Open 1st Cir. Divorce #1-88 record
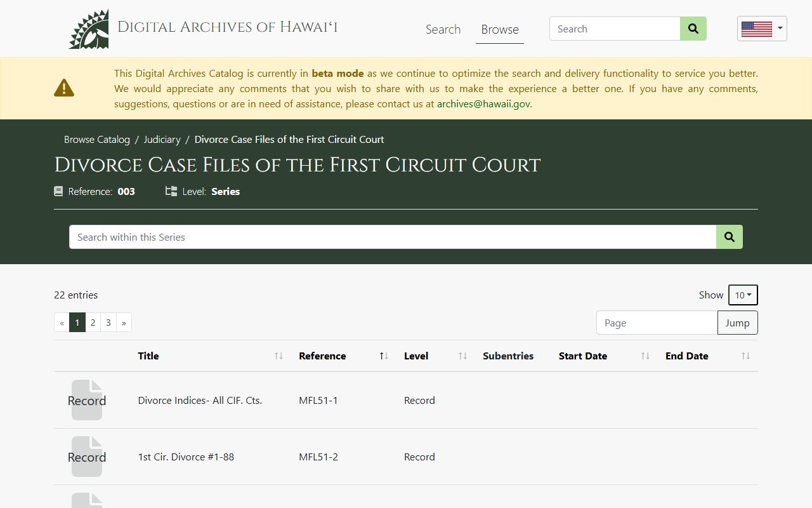Image resolution: width=812 pixels, height=508 pixels. [186, 457]
